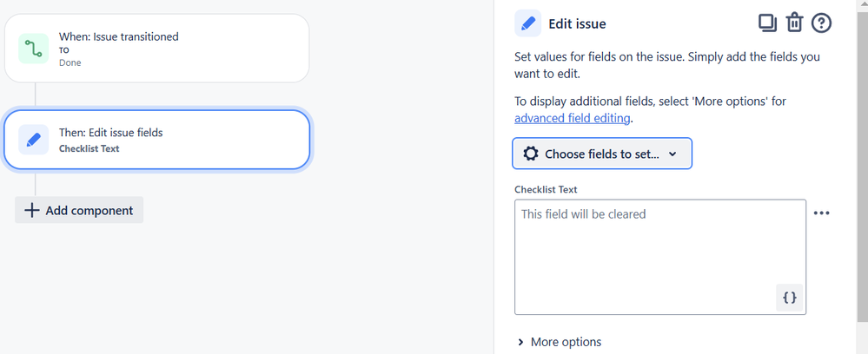Click the Edit issue pencil icon in the panel header

527,23
